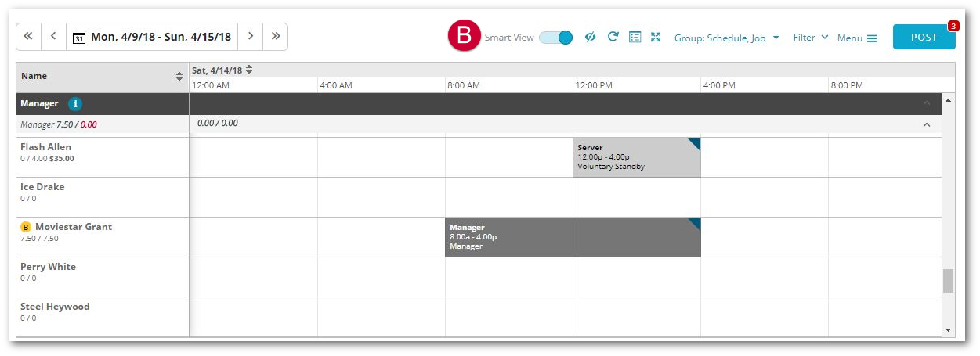Jump forward with the double-right arrow

click(x=275, y=36)
